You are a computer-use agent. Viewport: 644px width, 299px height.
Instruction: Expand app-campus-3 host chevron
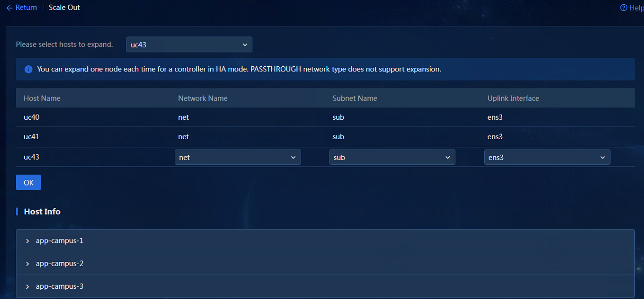[28, 287]
